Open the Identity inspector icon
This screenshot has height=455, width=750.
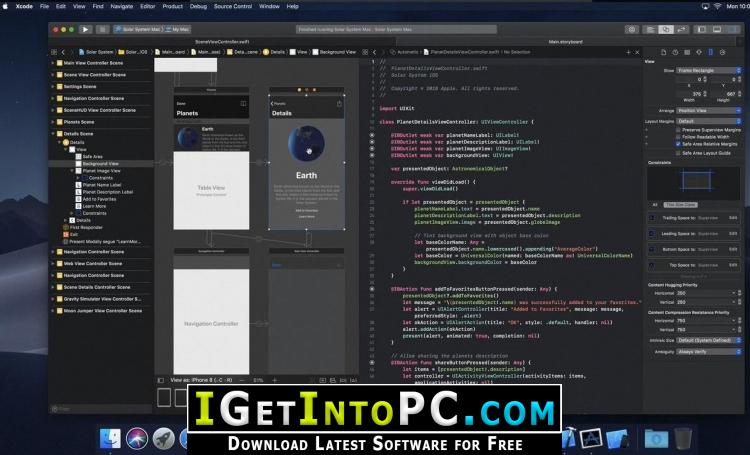[x=687, y=52]
